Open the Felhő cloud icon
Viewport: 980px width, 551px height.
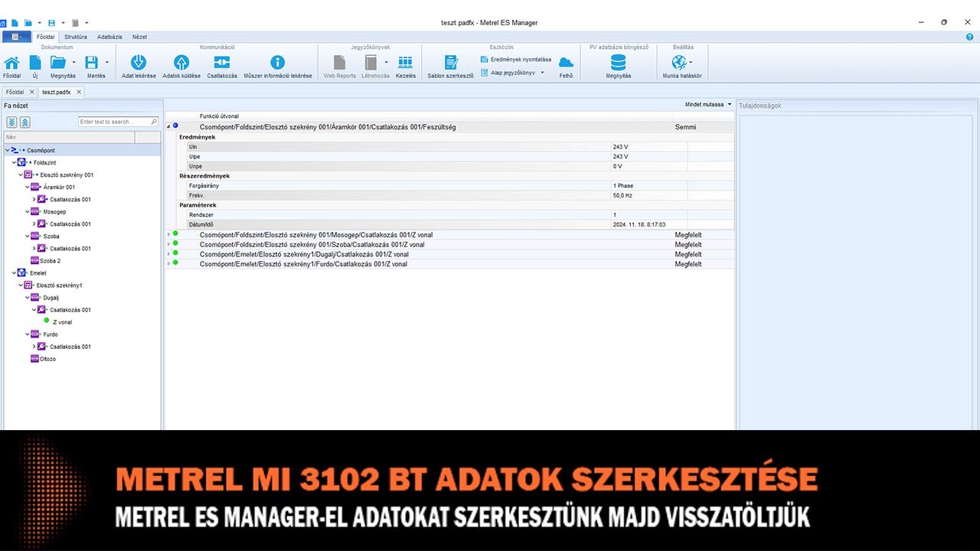[566, 63]
